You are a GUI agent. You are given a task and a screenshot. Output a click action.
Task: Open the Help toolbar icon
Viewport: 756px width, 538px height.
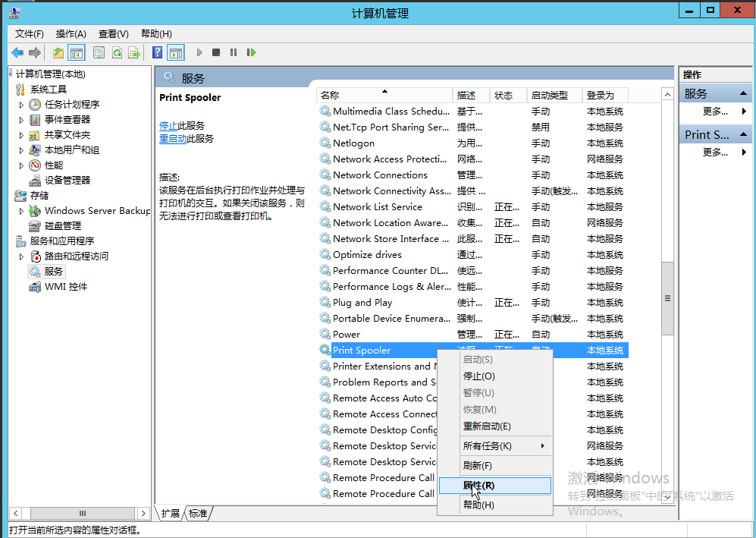(x=157, y=52)
